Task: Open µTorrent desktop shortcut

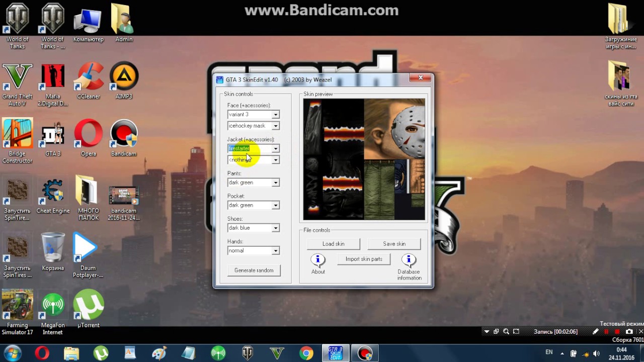Action: tap(89, 308)
